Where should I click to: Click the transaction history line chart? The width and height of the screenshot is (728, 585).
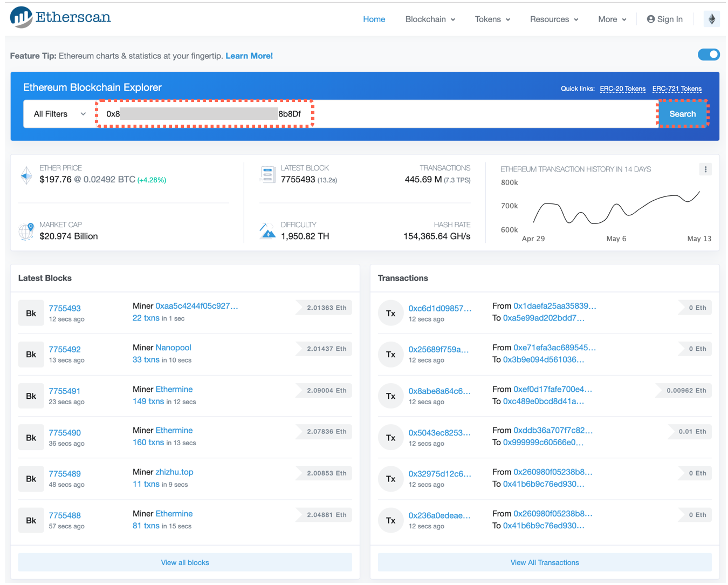[616, 208]
